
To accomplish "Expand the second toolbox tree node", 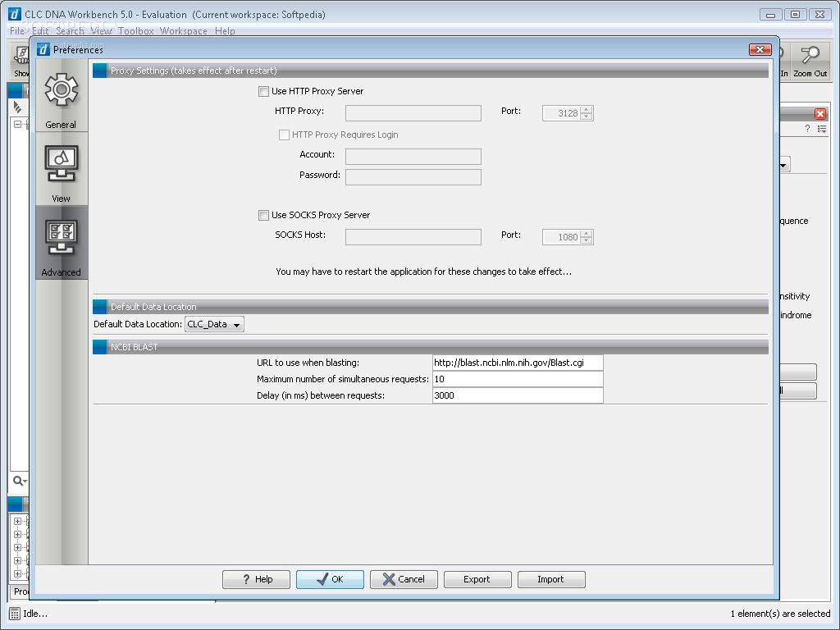I will click(18, 534).
